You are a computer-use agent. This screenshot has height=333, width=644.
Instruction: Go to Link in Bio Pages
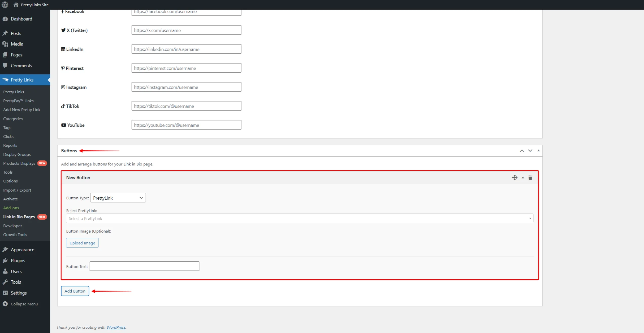tap(19, 217)
